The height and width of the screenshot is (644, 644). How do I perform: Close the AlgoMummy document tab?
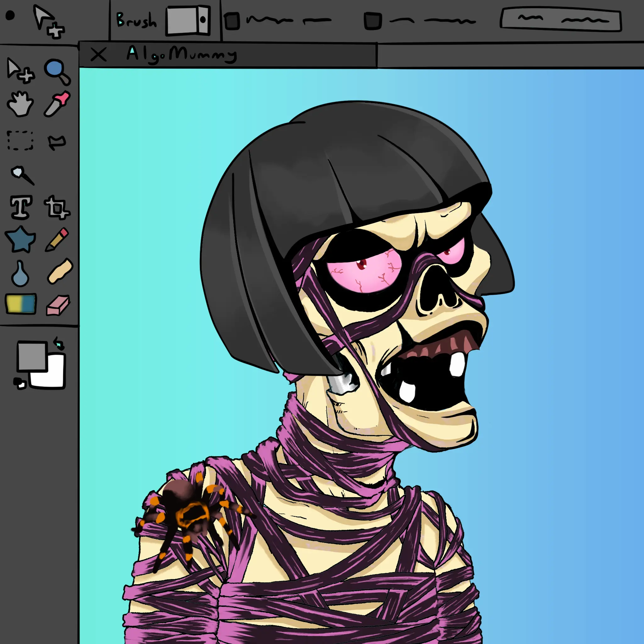99,54
